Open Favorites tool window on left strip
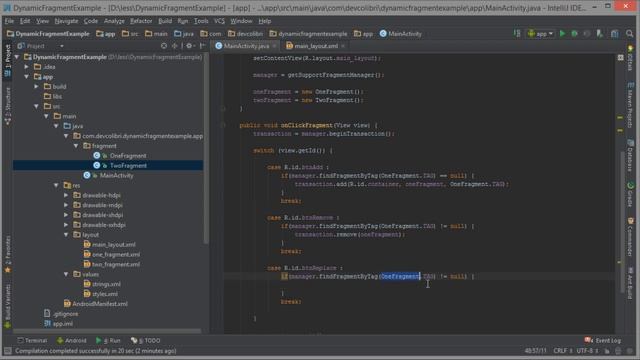Screen dimensions: 640x360 (x=8, y=254)
